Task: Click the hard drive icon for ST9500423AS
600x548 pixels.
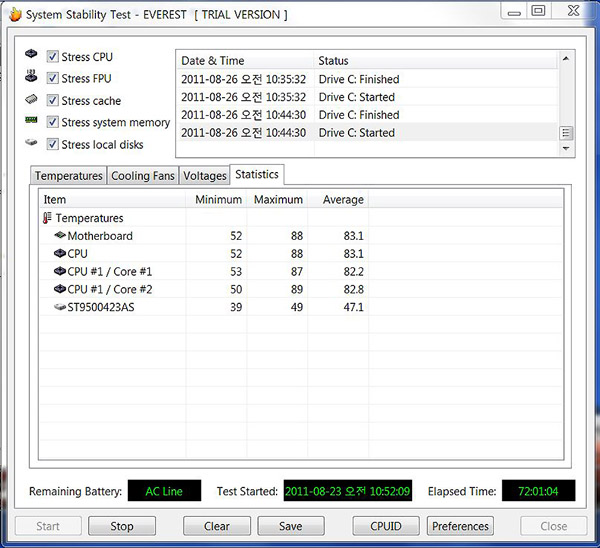Action: click(x=60, y=307)
